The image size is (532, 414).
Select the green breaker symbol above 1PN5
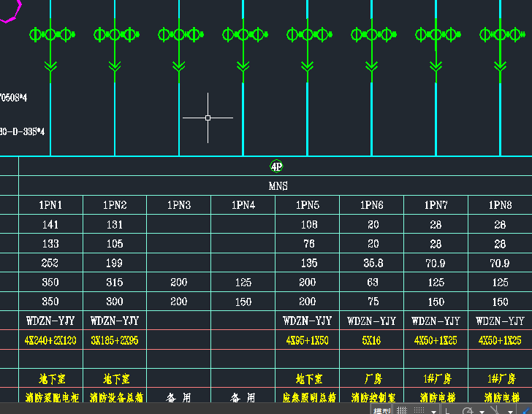309,34
